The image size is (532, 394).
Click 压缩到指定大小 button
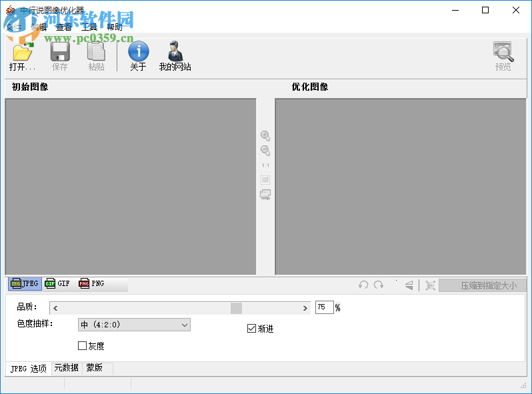[x=483, y=285]
